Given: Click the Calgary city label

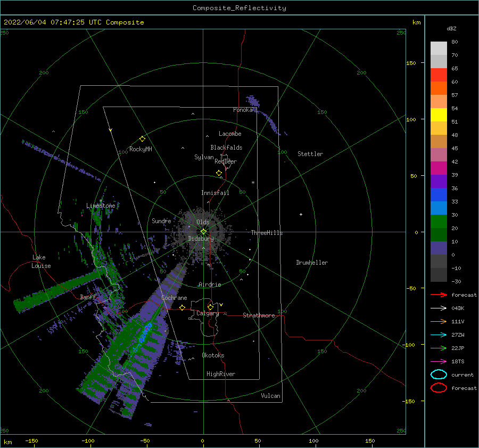Looking at the screenshot, I should pyautogui.click(x=208, y=313).
